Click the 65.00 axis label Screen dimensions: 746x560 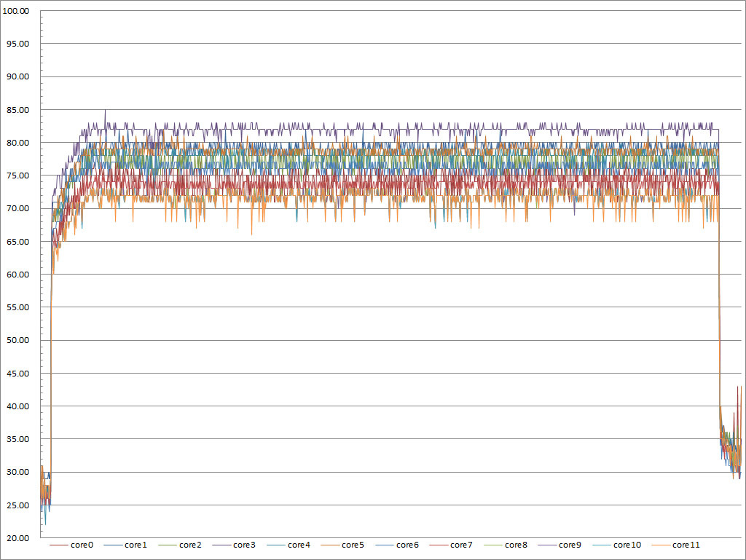coord(17,242)
